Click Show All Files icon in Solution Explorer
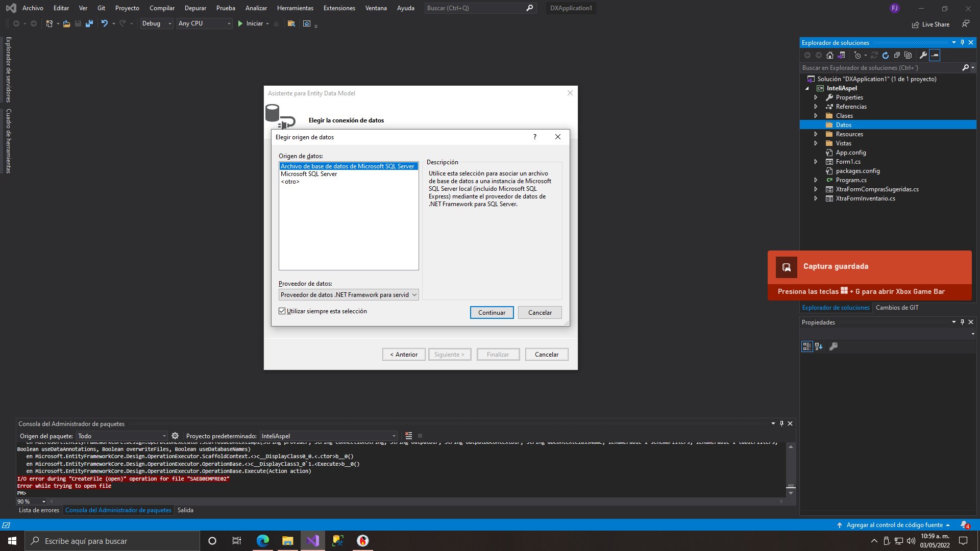Image resolution: width=980 pixels, height=551 pixels. point(908,55)
